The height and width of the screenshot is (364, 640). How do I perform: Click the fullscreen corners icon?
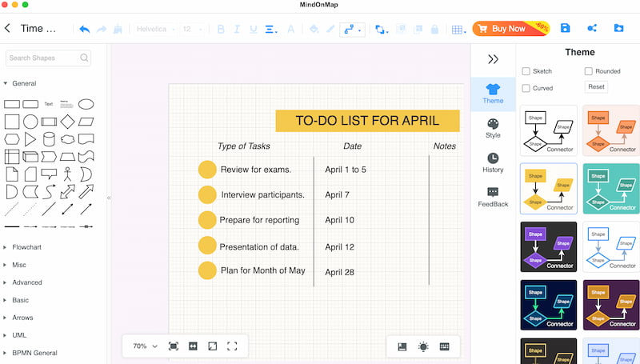point(232,346)
